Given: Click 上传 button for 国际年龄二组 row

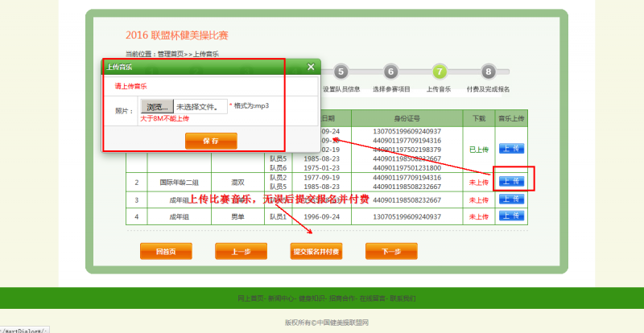Looking at the screenshot, I should click(x=511, y=182).
